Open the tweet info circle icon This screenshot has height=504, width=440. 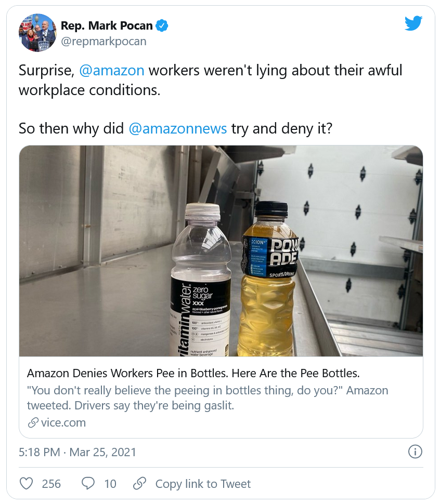pyautogui.click(x=415, y=452)
